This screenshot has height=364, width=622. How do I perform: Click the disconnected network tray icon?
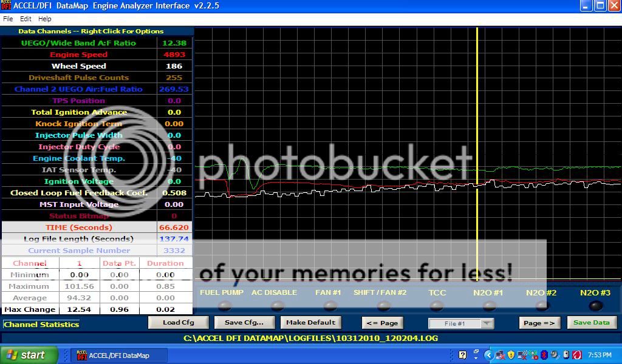click(500, 355)
